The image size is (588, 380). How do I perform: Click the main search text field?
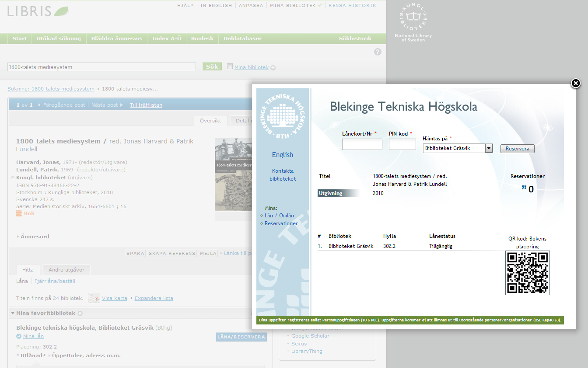101,67
